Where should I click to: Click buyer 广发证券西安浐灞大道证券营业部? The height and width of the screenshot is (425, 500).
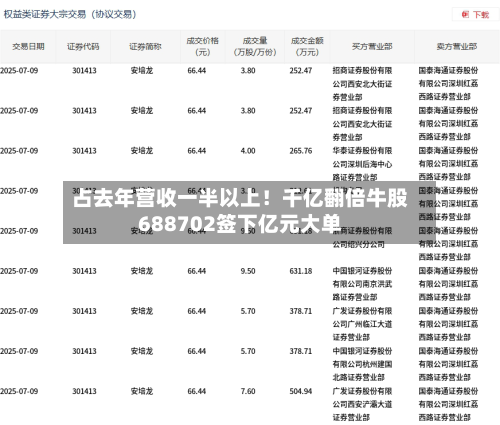pos(362,404)
